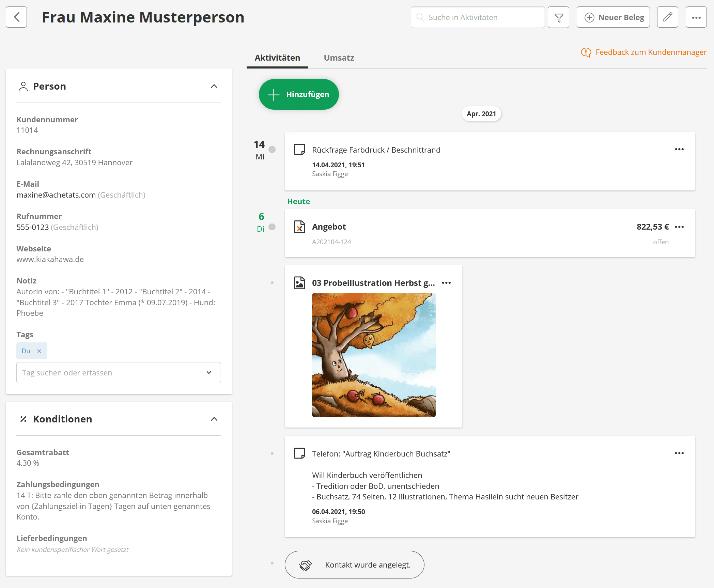Open the top-right three-dot menu

coord(696,17)
